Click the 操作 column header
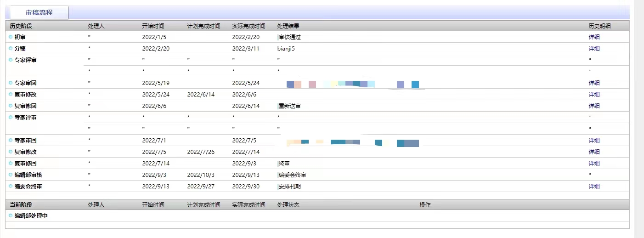Screen dimensions: 644x238 click(x=425, y=205)
